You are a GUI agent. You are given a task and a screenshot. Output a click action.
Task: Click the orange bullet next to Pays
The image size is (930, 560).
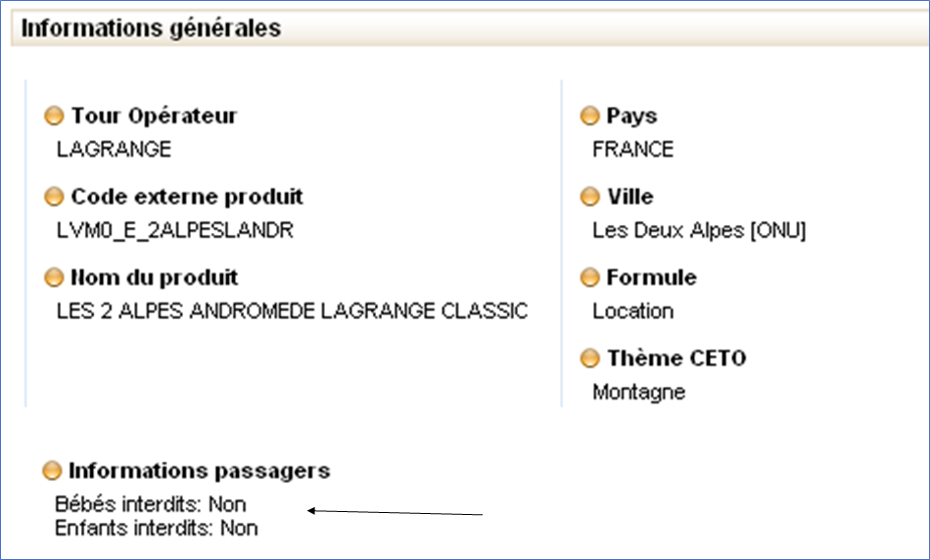pyautogui.click(x=589, y=117)
